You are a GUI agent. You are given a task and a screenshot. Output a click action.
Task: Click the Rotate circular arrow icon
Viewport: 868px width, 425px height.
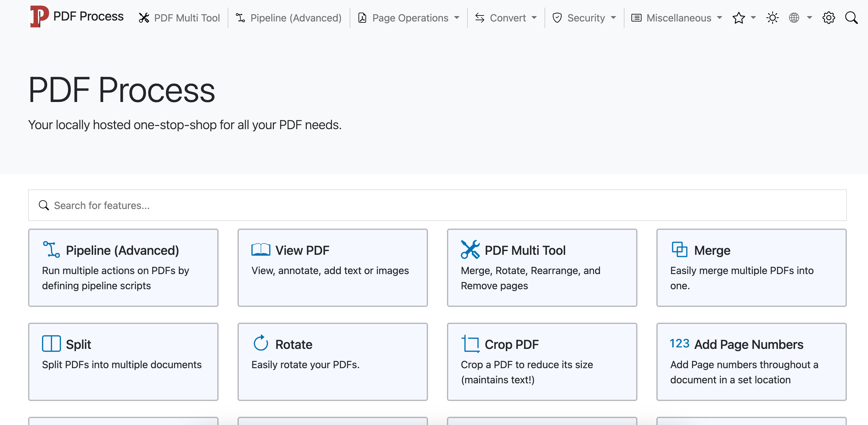click(x=261, y=343)
